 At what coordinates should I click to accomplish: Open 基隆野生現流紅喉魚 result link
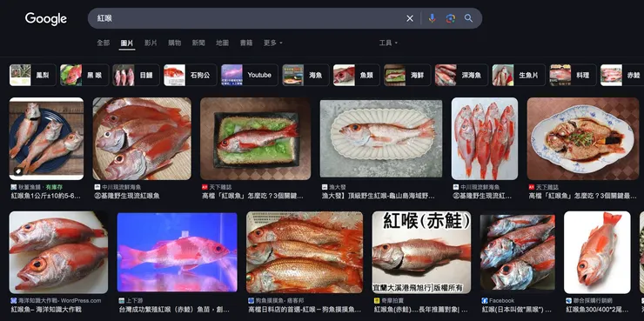[127, 196]
